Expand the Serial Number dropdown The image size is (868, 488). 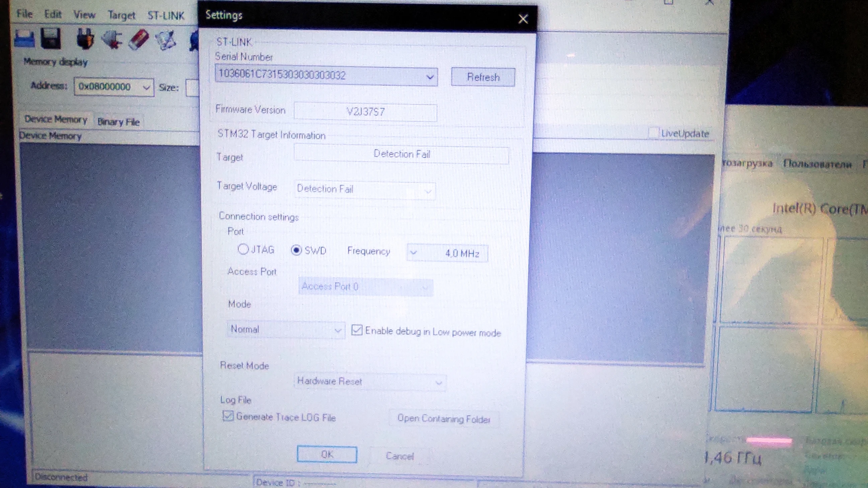click(430, 77)
